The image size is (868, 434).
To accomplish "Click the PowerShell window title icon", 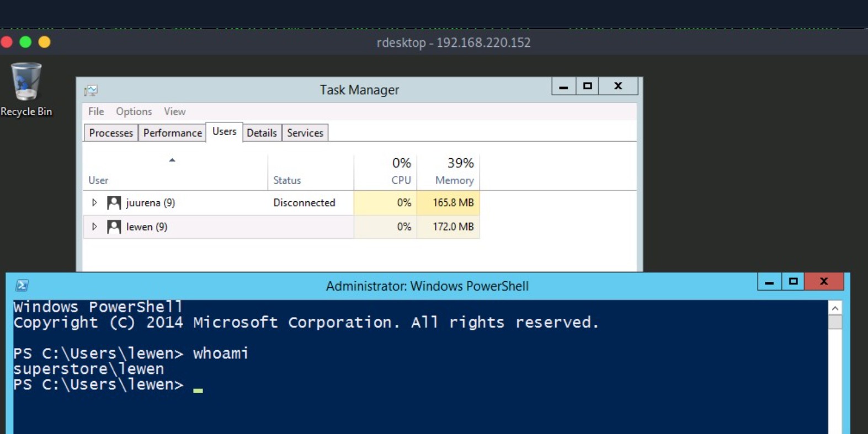I will click(22, 285).
